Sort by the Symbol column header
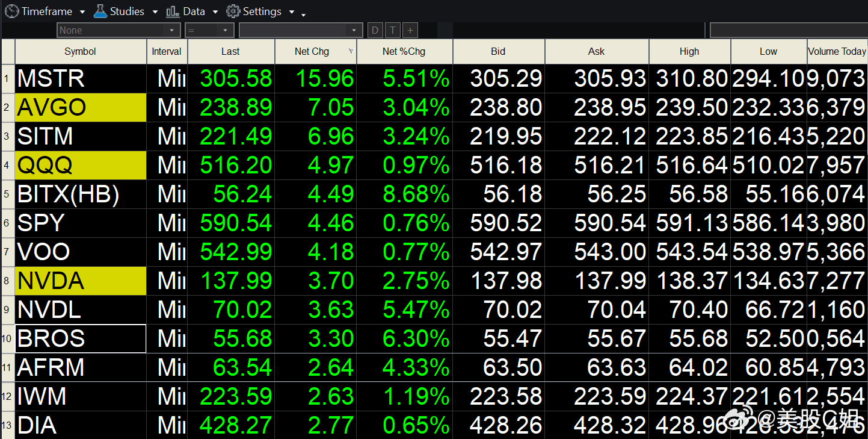 coord(81,52)
